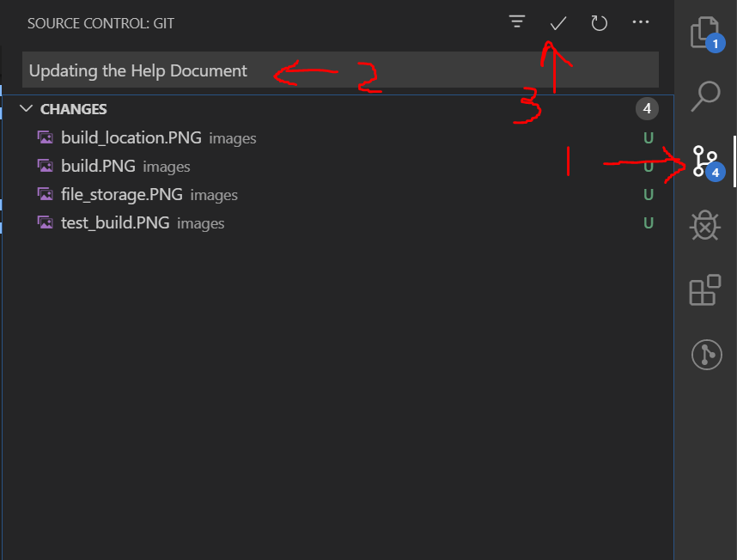Image resolution: width=737 pixels, height=560 pixels.
Task: Open the Explorer sidebar icon
Action: (704, 33)
